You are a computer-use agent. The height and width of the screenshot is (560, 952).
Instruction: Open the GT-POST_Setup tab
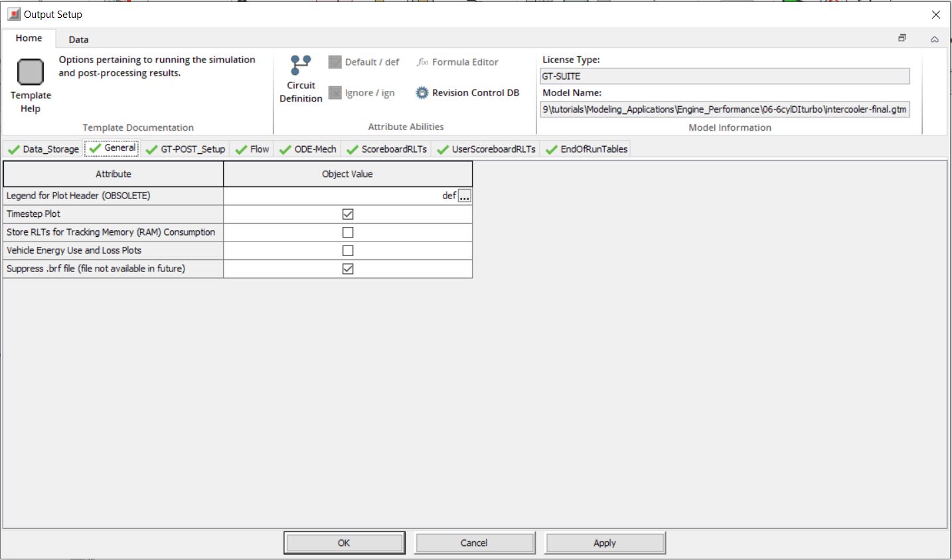click(x=193, y=149)
